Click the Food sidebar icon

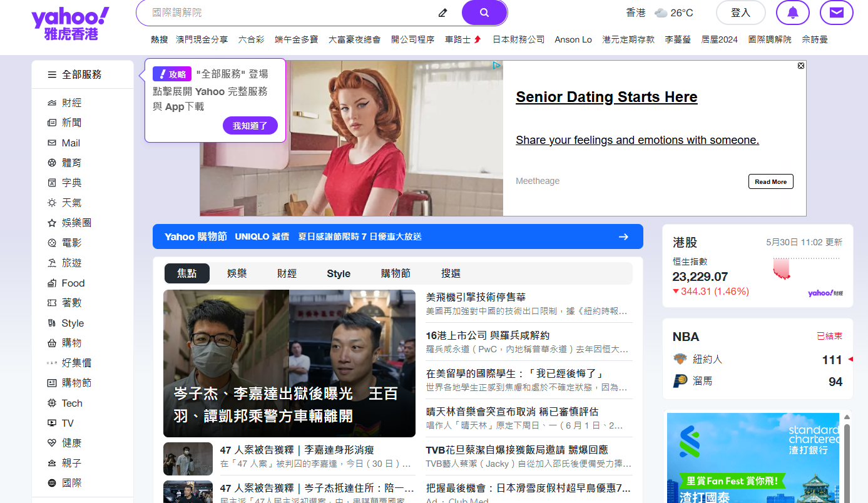[x=52, y=283]
